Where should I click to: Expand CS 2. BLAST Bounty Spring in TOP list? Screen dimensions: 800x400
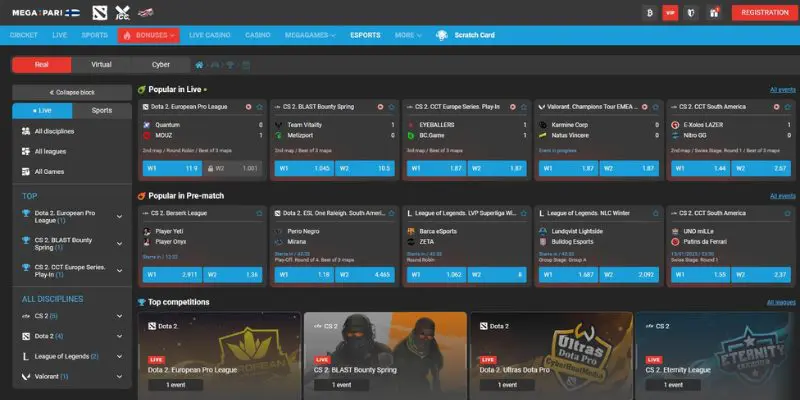pos(119,244)
